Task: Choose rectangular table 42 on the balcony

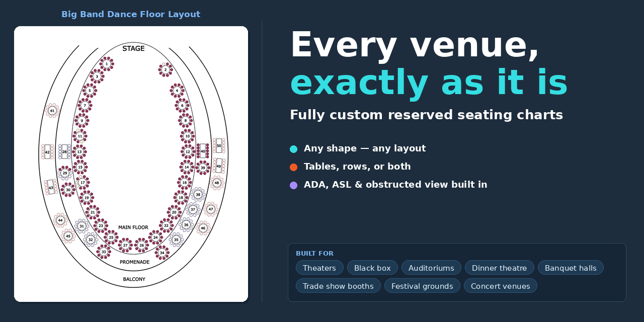Action: (x=47, y=151)
